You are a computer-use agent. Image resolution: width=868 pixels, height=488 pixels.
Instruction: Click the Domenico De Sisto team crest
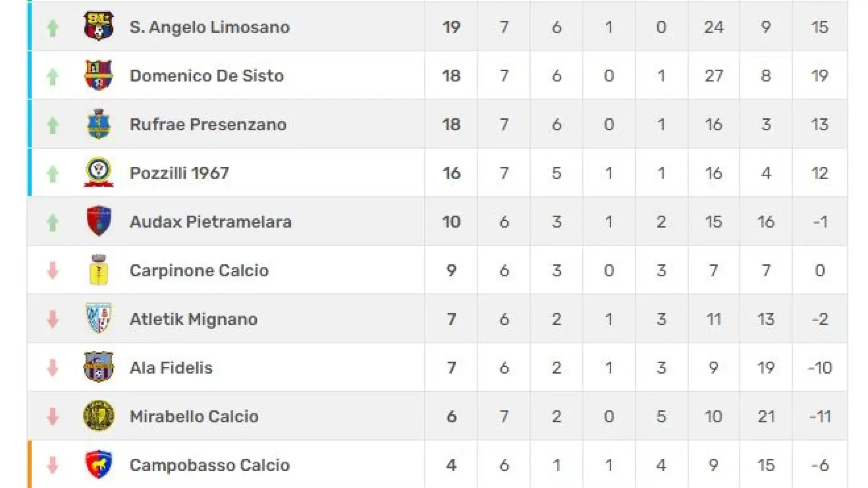click(x=99, y=75)
